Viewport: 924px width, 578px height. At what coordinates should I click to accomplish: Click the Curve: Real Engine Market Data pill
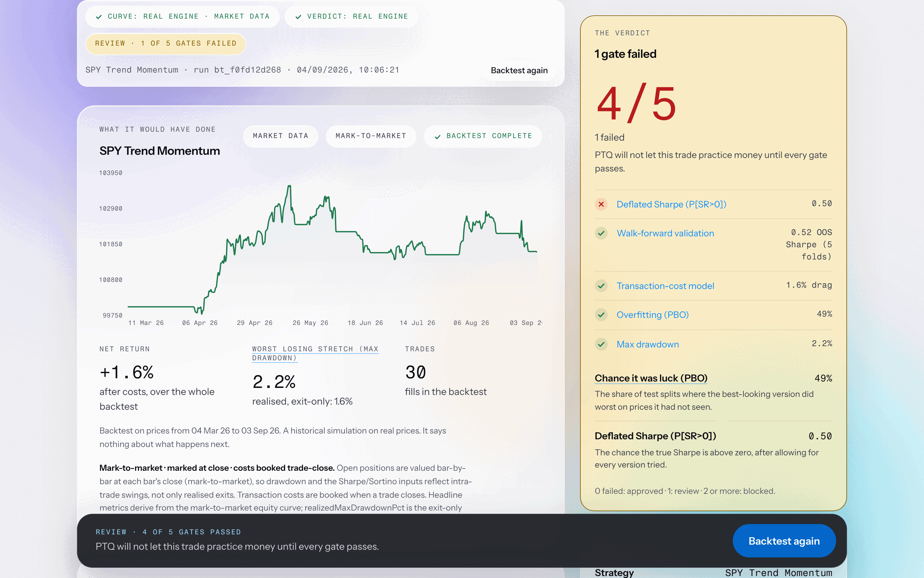[x=183, y=16]
